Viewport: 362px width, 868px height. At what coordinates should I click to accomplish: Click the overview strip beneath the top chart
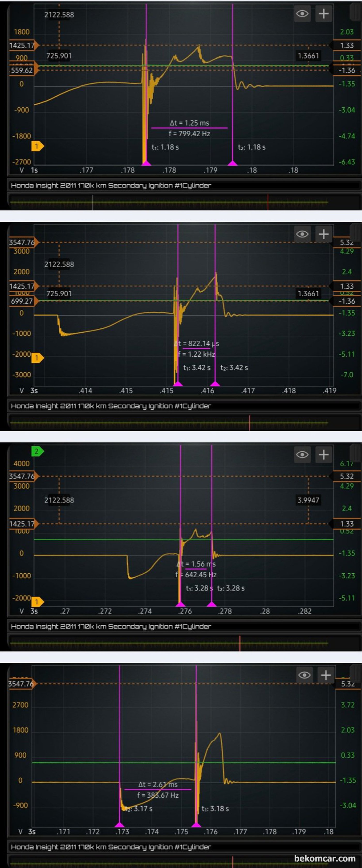click(x=169, y=202)
